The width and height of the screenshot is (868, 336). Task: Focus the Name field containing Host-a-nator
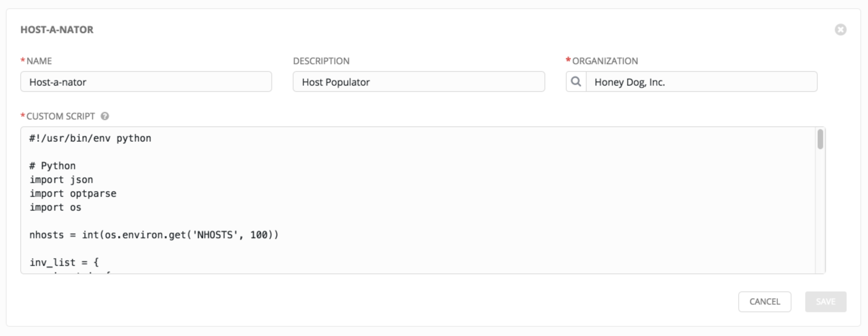(x=146, y=82)
